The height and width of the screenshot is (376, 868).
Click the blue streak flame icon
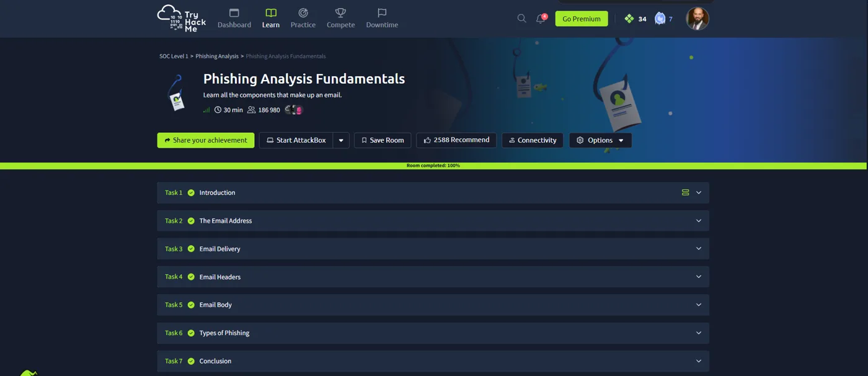point(660,19)
